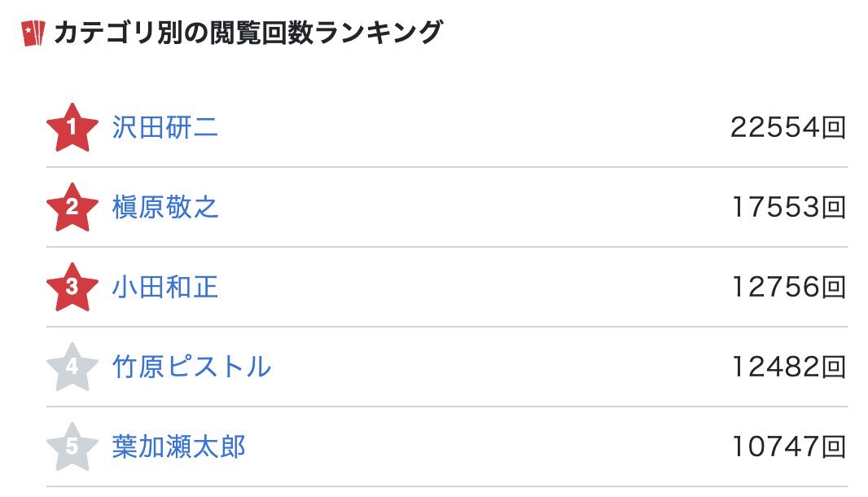The width and height of the screenshot is (868, 497).
Task: Click the 12756回 view count
Action: click(788, 287)
